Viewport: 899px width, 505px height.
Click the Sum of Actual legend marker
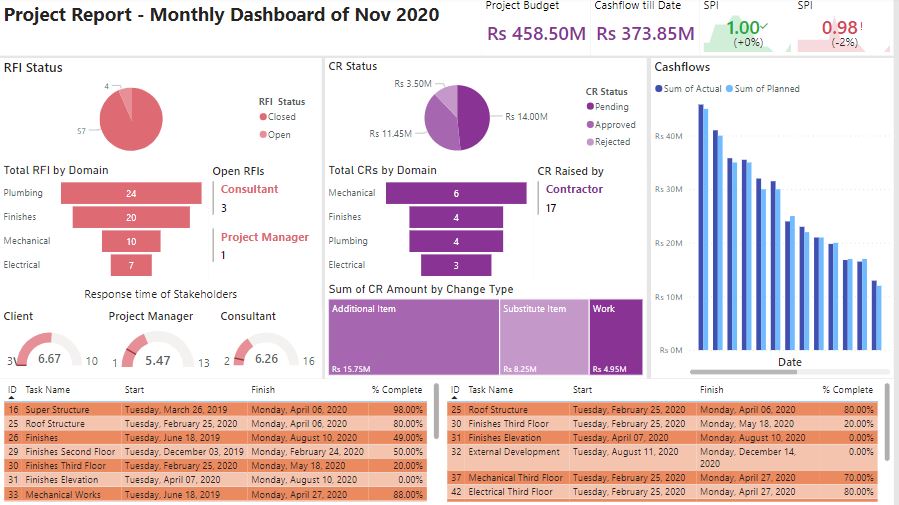click(x=659, y=89)
